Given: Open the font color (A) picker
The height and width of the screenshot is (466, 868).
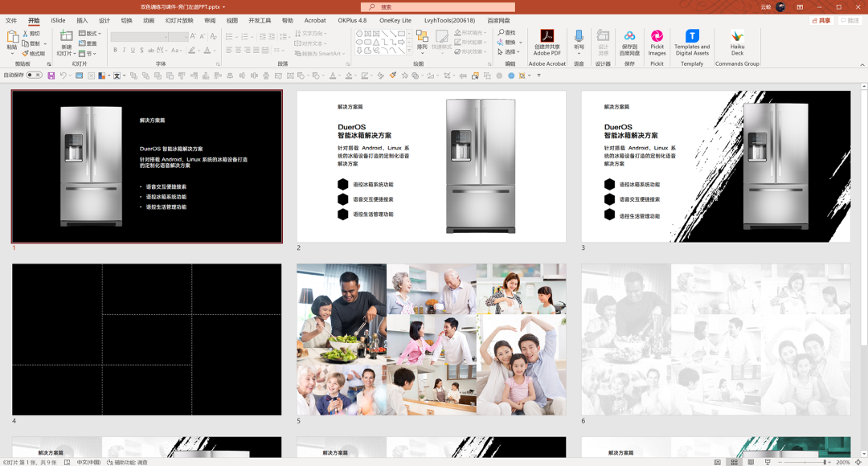Looking at the screenshot, I should click(207, 51).
